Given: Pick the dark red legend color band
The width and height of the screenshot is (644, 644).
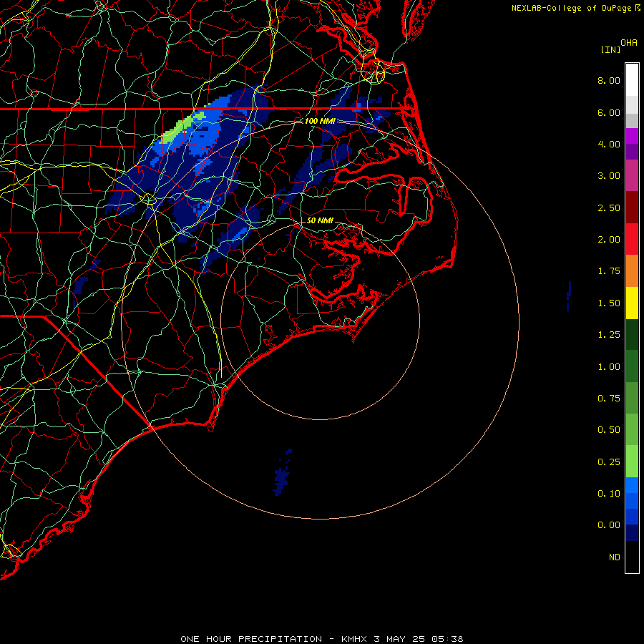Looking at the screenshot, I should [632, 208].
